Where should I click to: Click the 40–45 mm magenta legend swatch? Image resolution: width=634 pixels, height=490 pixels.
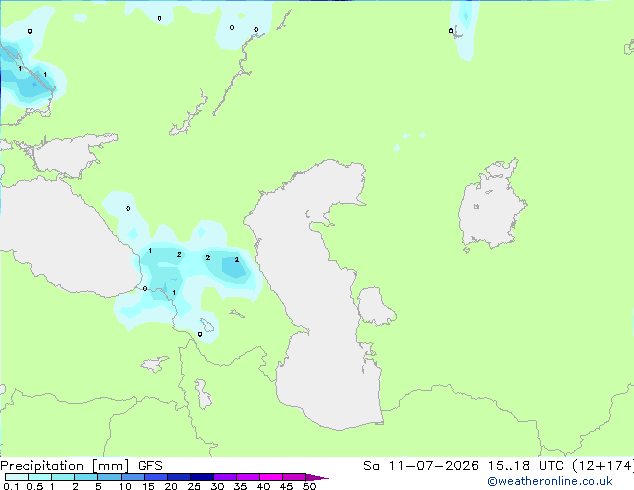point(271,477)
